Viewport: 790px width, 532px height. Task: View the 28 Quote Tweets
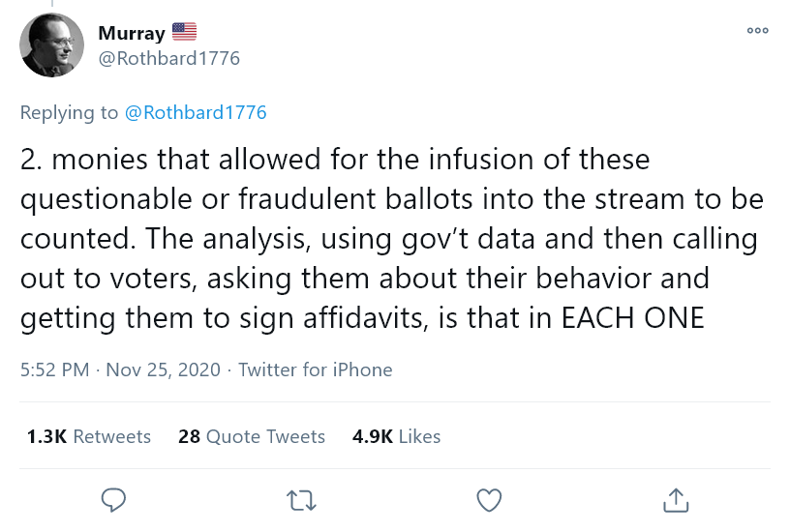tap(252, 436)
